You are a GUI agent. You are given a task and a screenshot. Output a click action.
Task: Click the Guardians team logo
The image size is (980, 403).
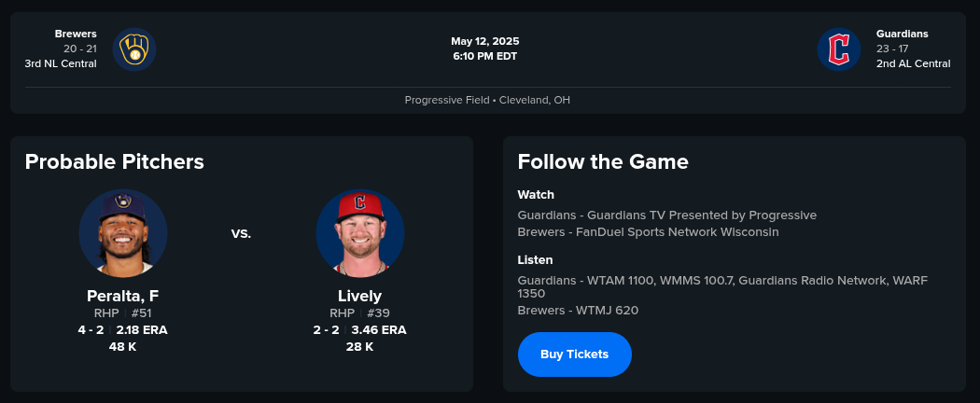pyautogui.click(x=839, y=49)
